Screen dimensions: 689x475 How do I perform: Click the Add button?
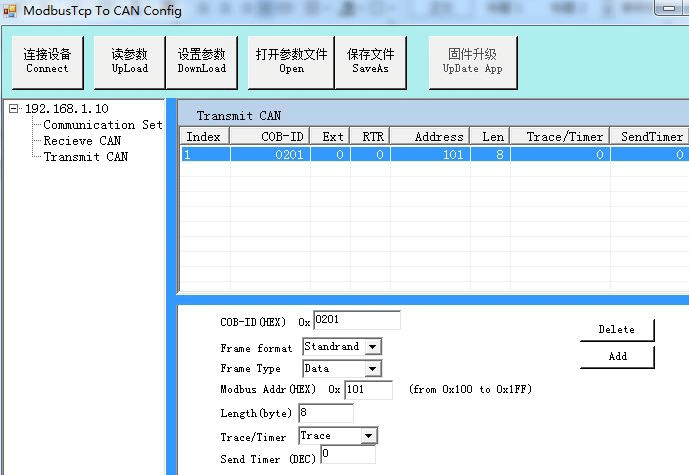616,357
